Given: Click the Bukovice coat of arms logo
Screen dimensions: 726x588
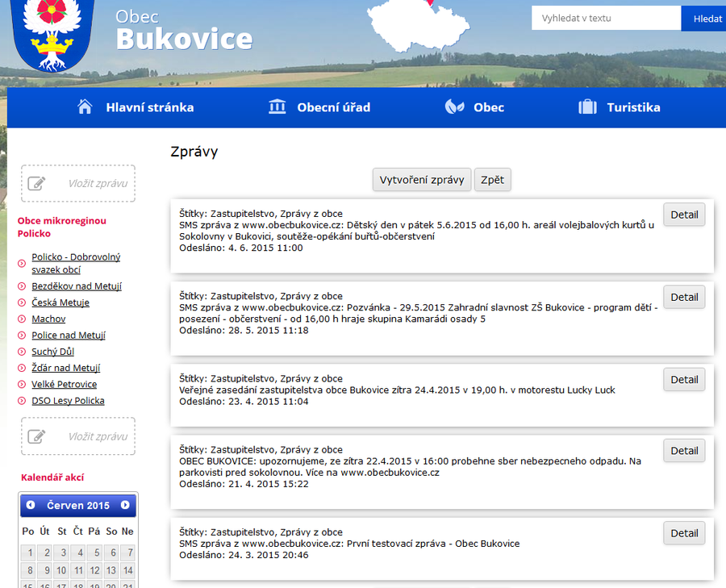Looking at the screenshot, I should [52, 35].
